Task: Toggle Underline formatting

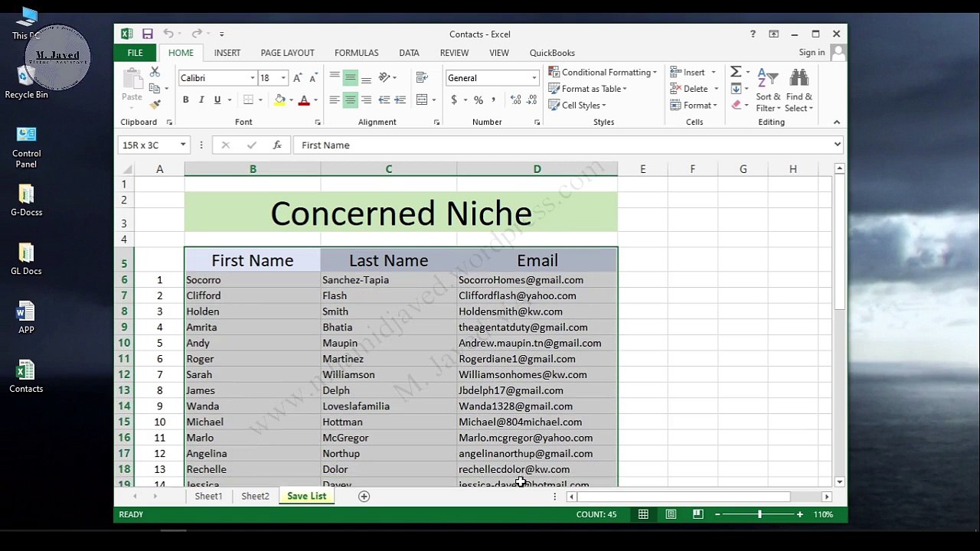Action: pos(217,100)
